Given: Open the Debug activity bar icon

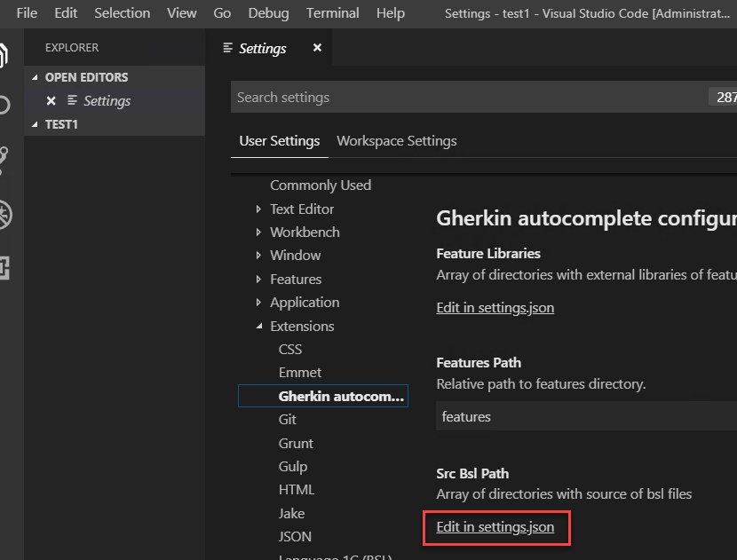Looking at the screenshot, I should (5, 215).
